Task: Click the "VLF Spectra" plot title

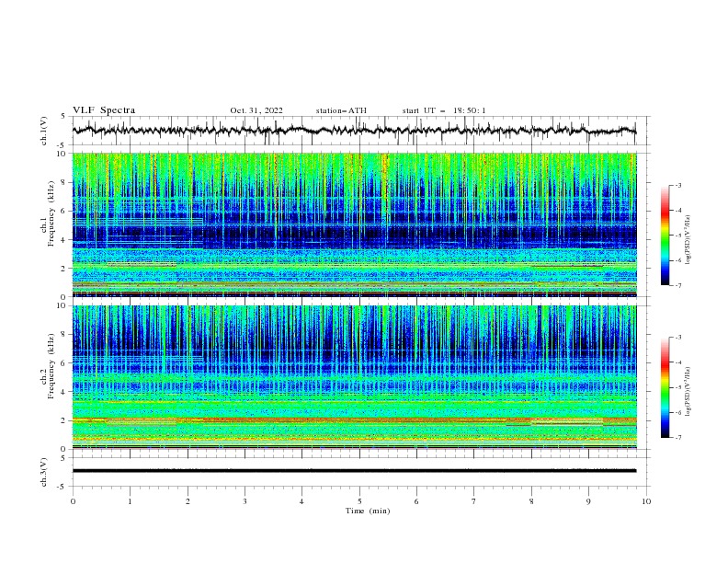Action: [104, 110]
